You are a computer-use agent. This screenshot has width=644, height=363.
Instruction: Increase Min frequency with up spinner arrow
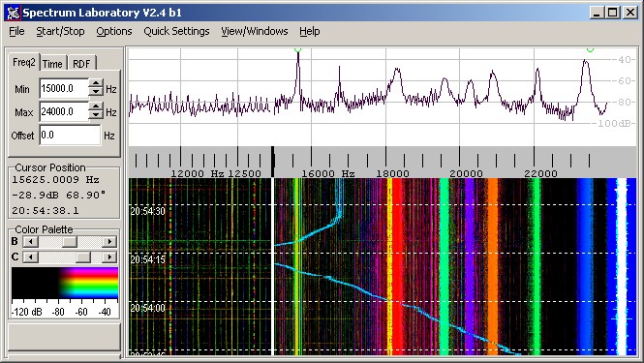96,83
